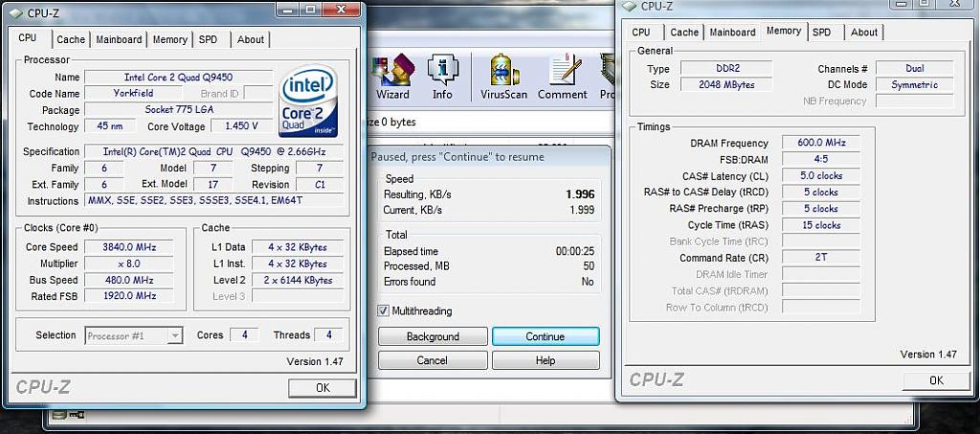980x434 pixels.
Task: Click the memory Size value '2048 MBytes'
Action: tap(726, 84)
